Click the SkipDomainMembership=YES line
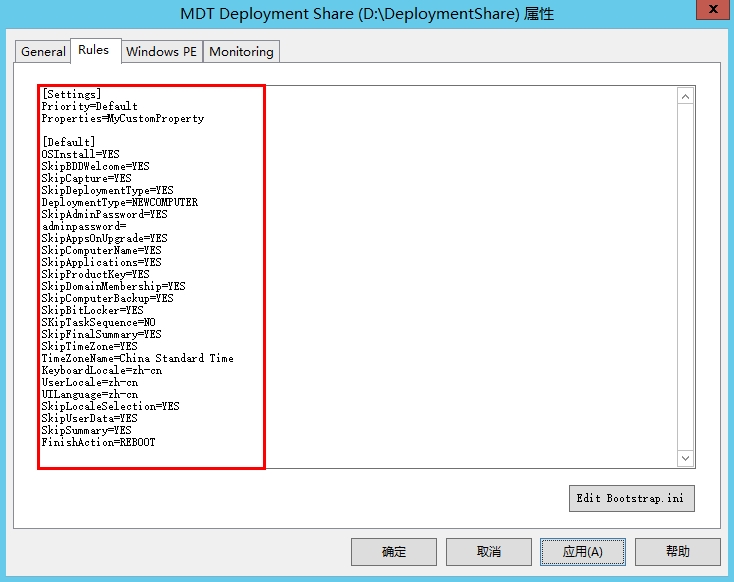This screenshot has width=734, height=582. 113,286
